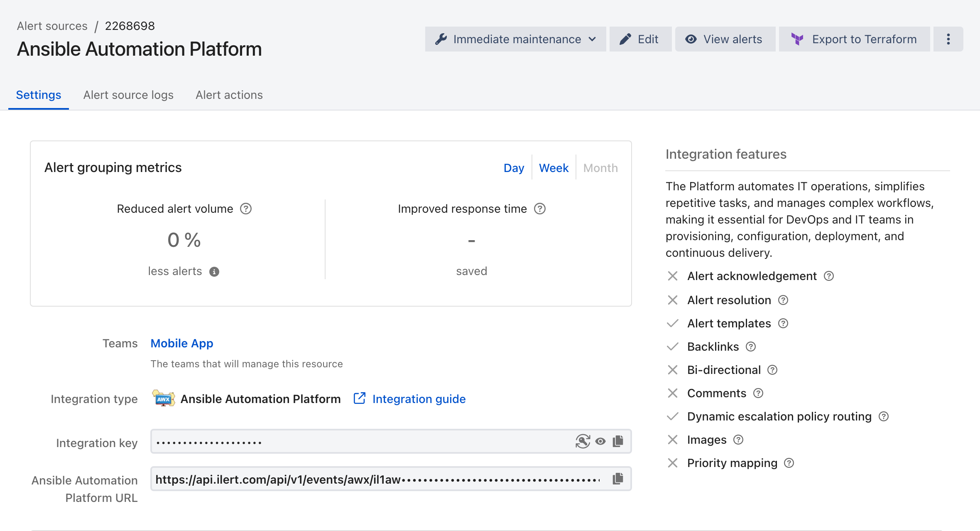Switch to Alert actions tab
The width and height of the screenshot is (980, 531).
tap(229, 95)
